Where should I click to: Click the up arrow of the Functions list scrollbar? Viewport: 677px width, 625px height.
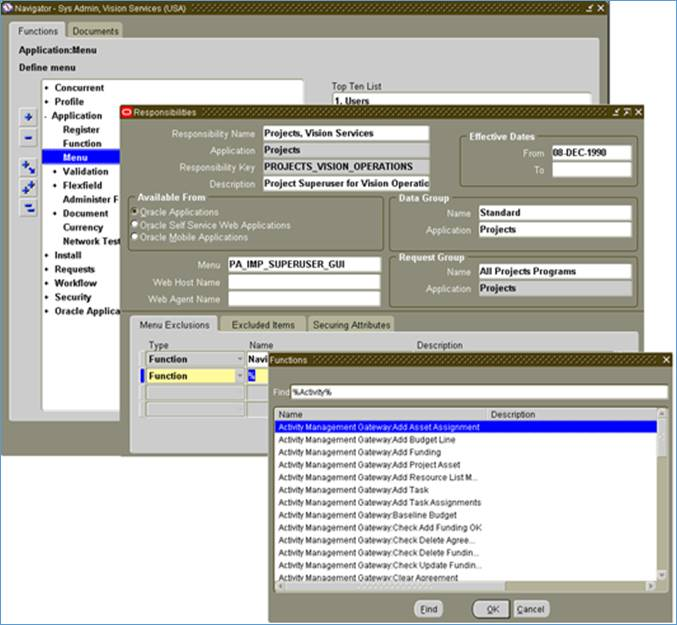(x=661, y=414)
